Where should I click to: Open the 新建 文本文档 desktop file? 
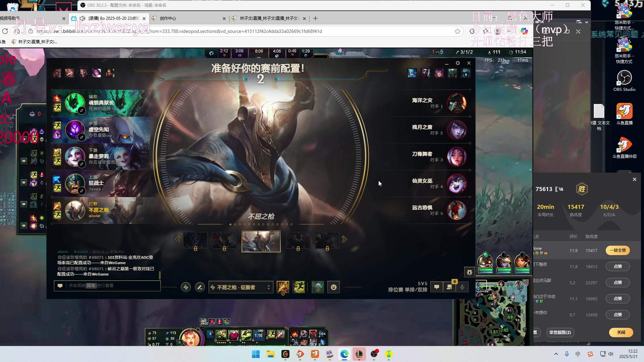coord(599,117)
